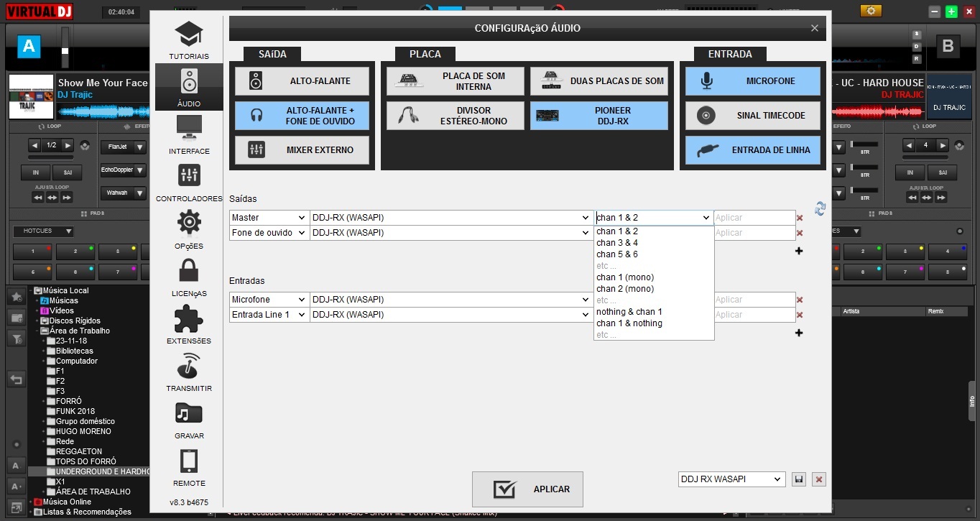The width and height of the screenshot is (980, 521).
Task: Open the Opções gear section
Action: pyautogui.click(x=189, y=230)
